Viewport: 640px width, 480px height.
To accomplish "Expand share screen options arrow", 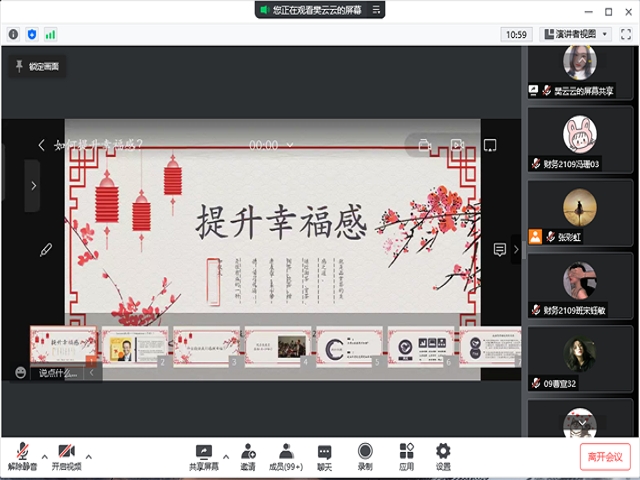I will 226,457.
